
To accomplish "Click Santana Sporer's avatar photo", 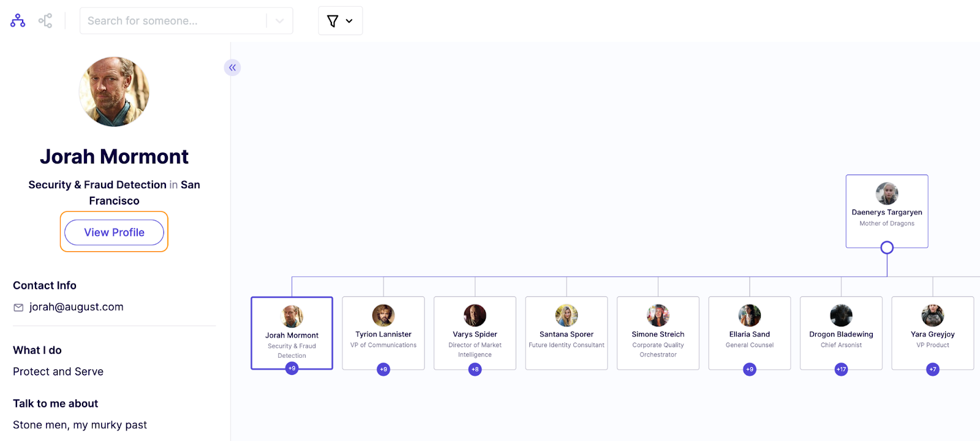I will click(x=567, y=315).
